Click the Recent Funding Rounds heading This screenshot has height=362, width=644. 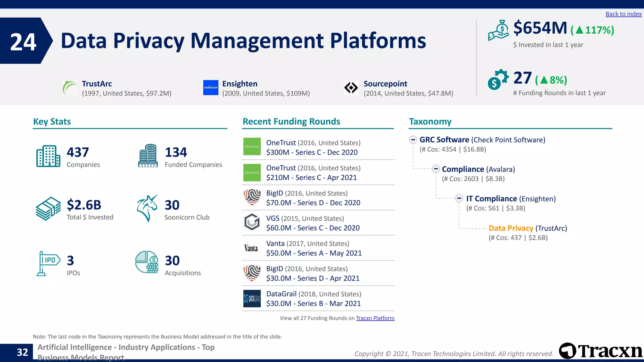coord(291,122)
